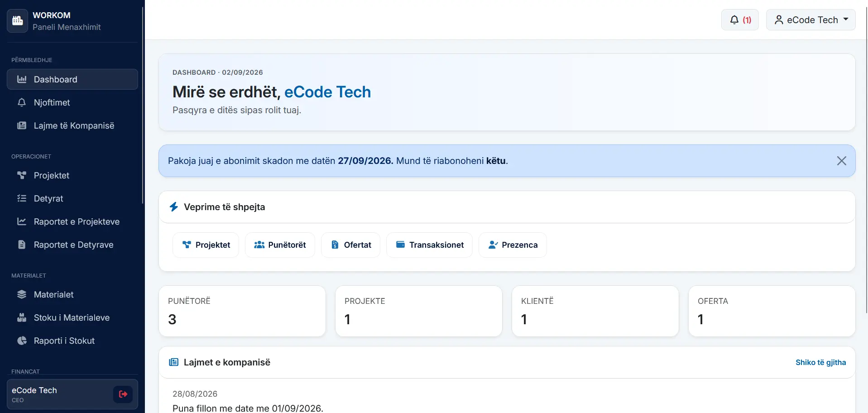This screenshot has width=868, height=413.
Task: Open Raporti i Stokut menu item
Action: 72,341
